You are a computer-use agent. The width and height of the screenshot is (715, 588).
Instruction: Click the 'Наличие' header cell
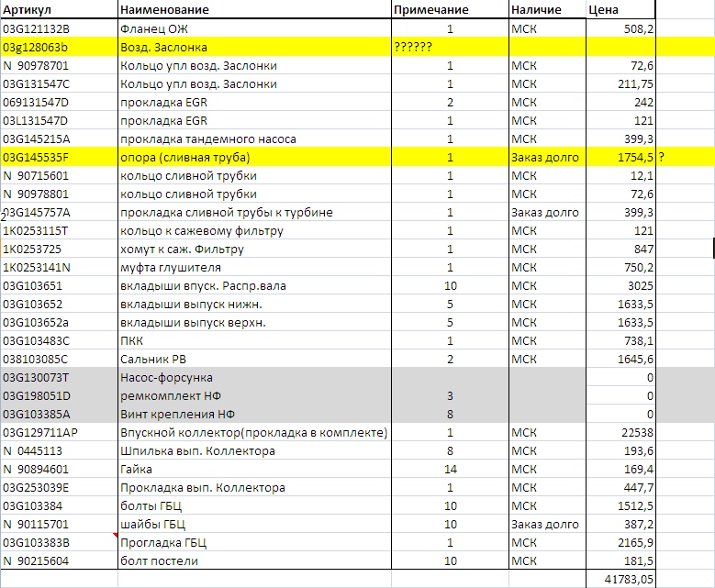tap(546, 9)
